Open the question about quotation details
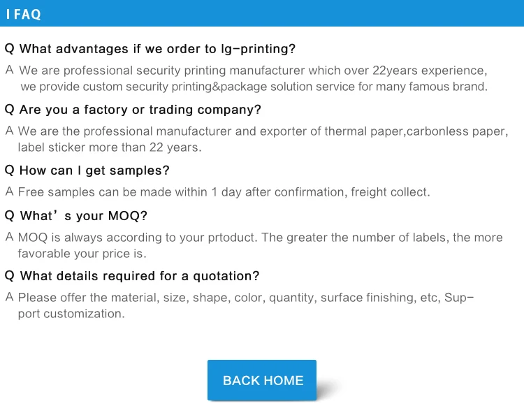 [139, 276]
